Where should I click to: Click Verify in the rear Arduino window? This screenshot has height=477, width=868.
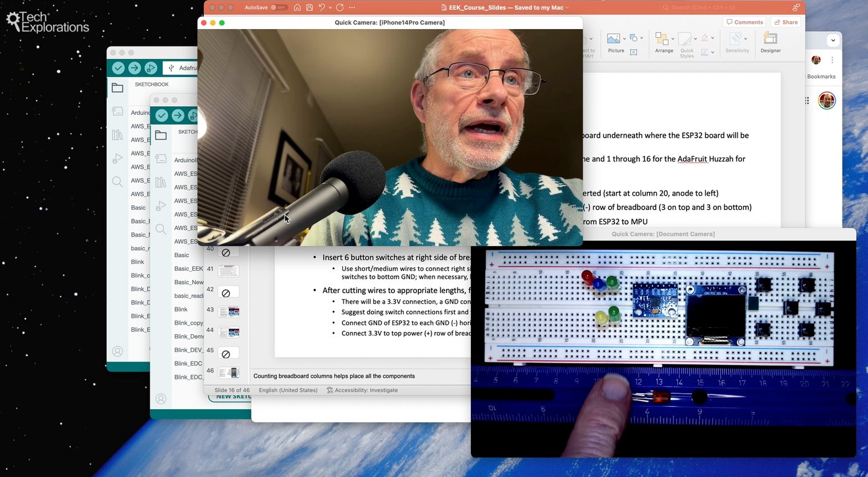[118, 68]
